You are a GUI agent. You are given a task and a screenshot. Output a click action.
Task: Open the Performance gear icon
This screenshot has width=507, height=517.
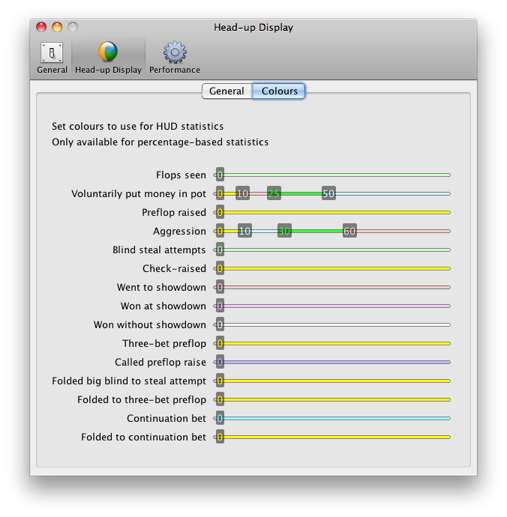tap(175, 57)
